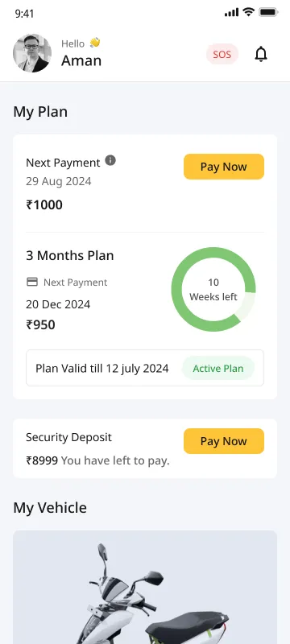This screenshot has width=290, height=644.
Task: Tap the red SOS emergency badge
Action: [222, 54]
